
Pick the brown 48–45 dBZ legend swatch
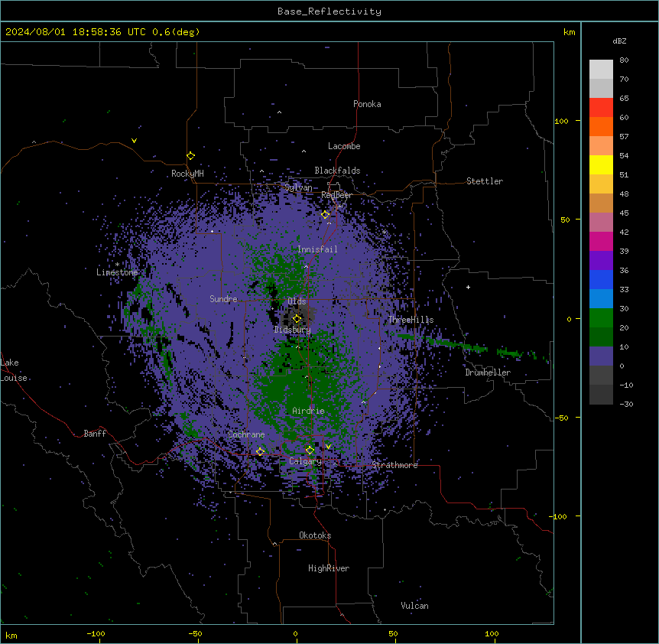601,203
